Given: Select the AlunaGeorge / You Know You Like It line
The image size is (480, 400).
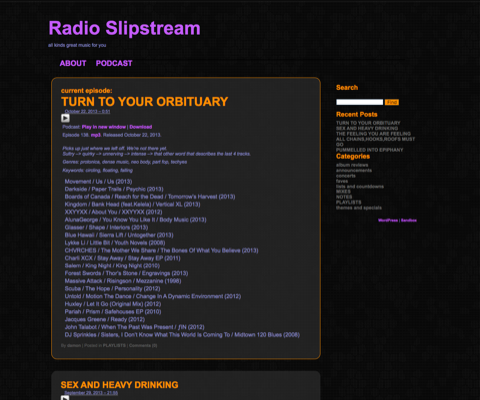Looking at the screenshot, I should click(135, 220).
